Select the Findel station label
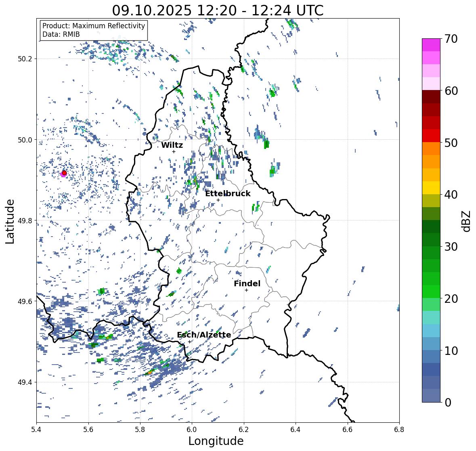476x451 pixels. (247, 283)
